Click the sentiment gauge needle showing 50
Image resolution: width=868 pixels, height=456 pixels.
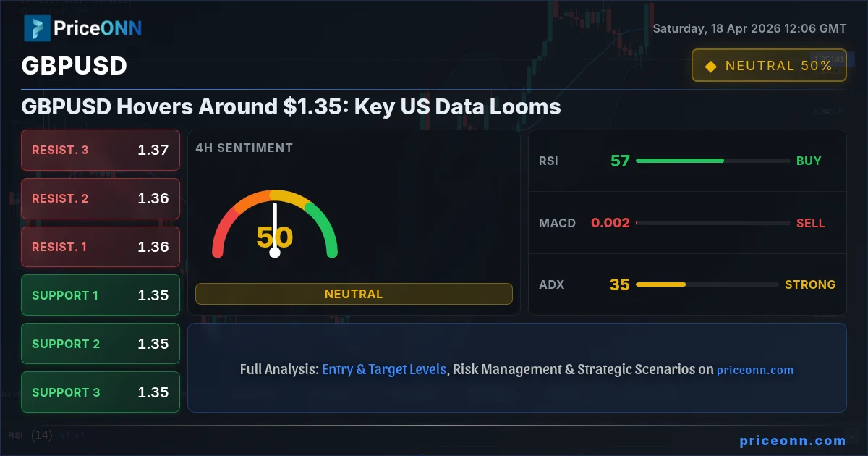click(x=275, y=229)
